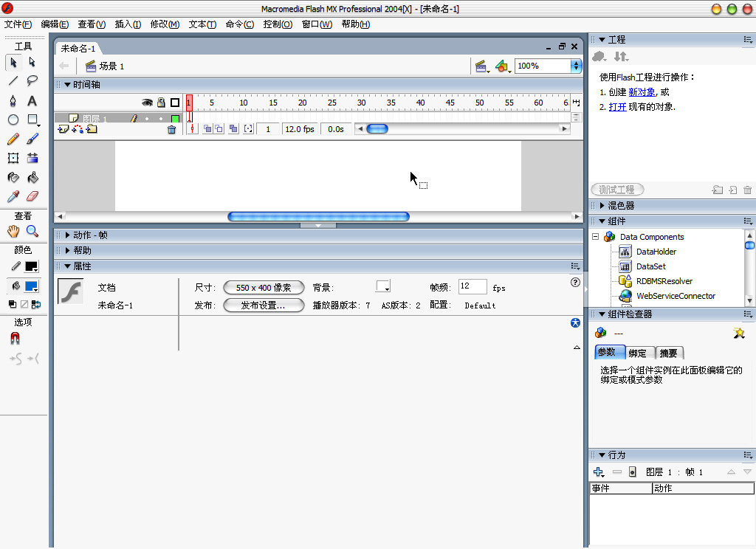Open the 修改 menu
The image size is (756, 549).
(x=165, y=24)
